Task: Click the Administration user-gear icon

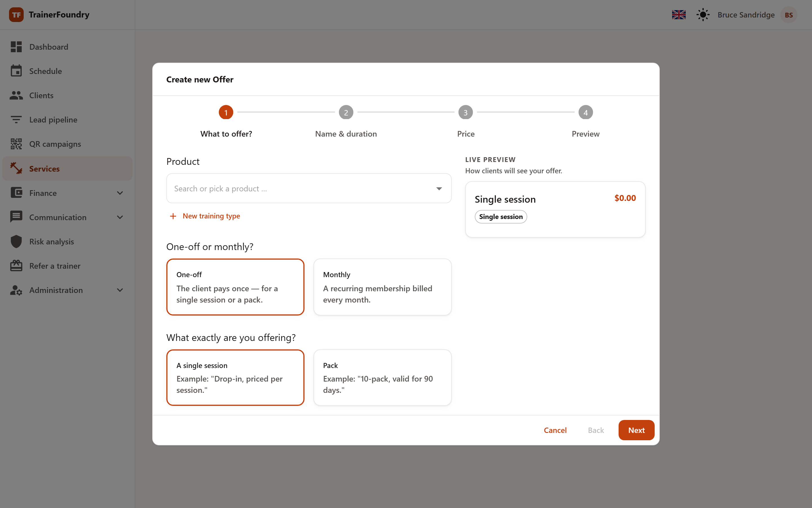Action: [16, 290]
